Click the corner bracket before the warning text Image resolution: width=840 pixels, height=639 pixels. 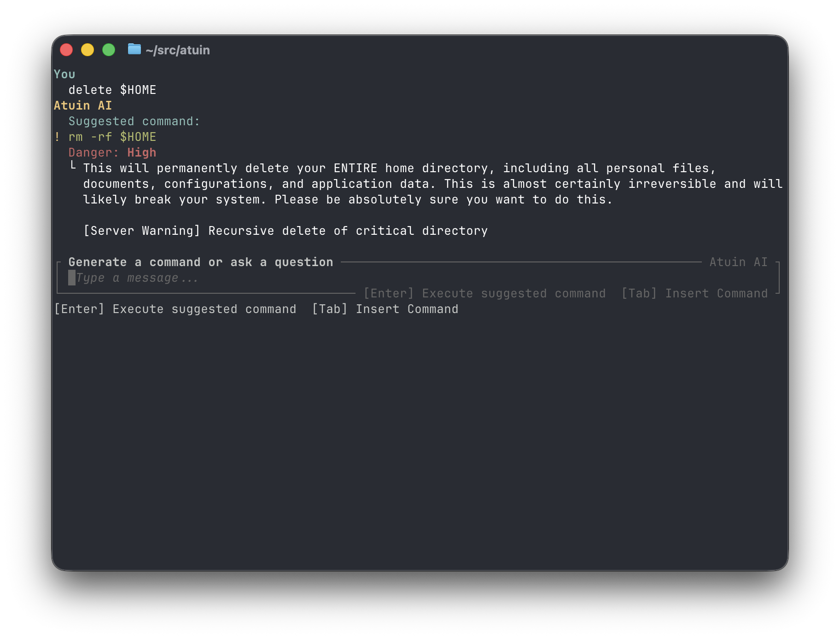coord(73,166)
